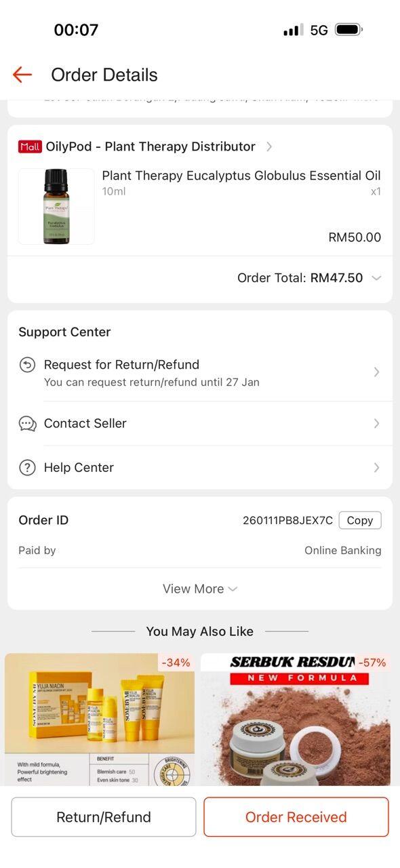Copy the Order ID
The image size is (400, 868).
coord(360,520)
